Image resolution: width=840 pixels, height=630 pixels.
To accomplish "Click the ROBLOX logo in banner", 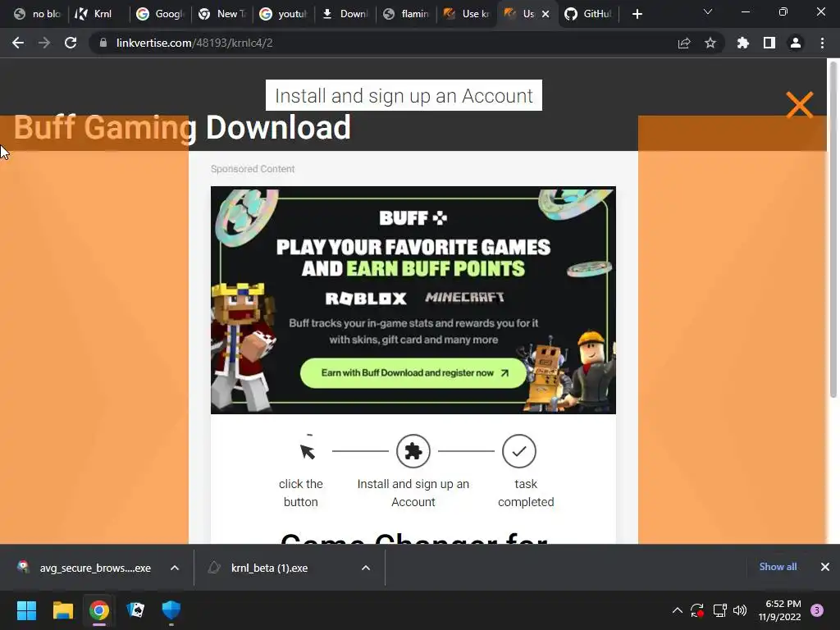I will click(x=366, y=299).
